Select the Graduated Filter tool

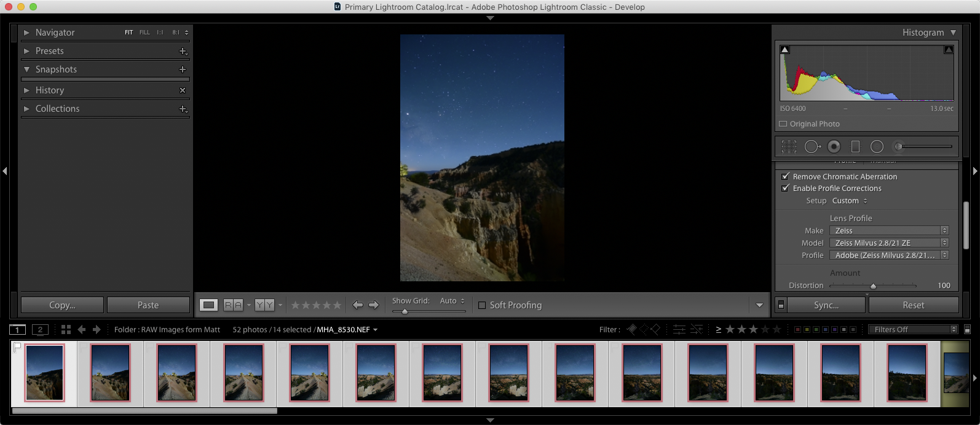855,146
